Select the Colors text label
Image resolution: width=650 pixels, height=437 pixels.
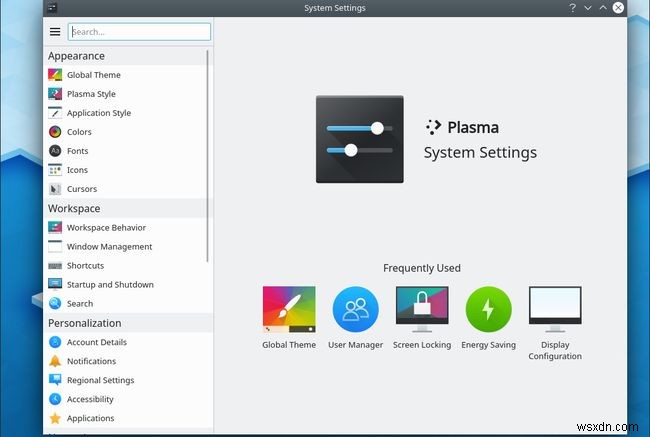[x=79, y=132]
